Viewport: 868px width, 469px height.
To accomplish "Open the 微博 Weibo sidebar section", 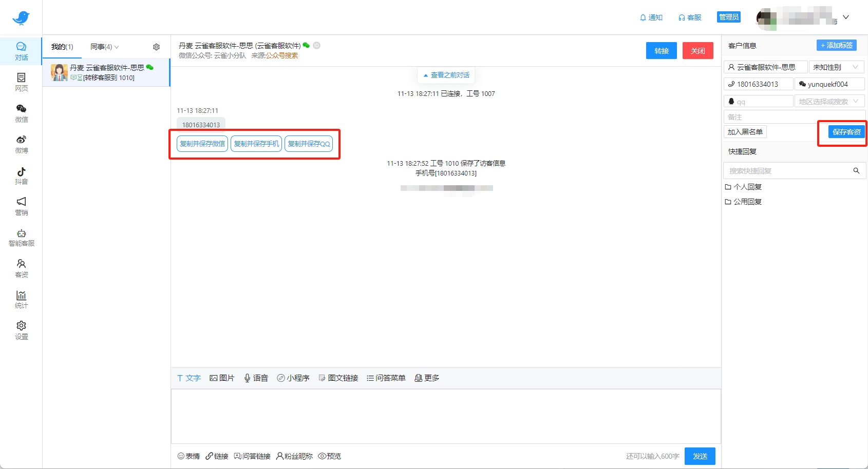I will click(21, 144).
